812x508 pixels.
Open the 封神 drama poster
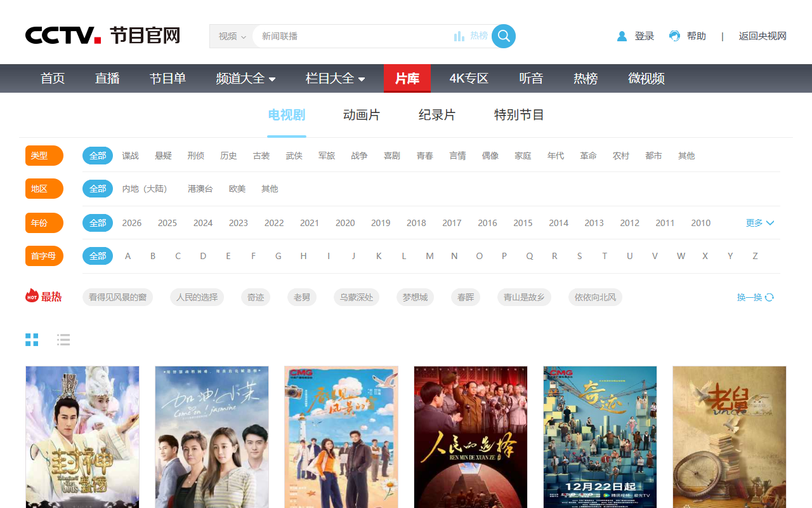pyautogui.click(x=82, y=437)
